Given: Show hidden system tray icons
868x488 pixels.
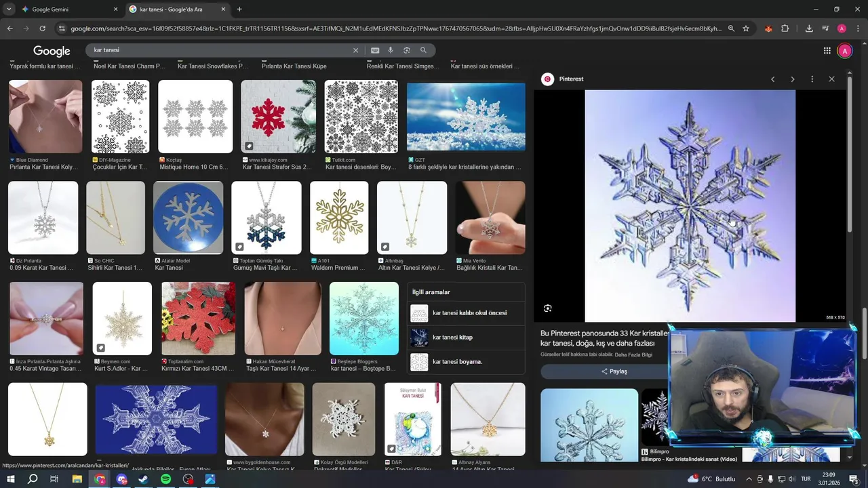Looking at the screenshot, I should click(749, 479).
